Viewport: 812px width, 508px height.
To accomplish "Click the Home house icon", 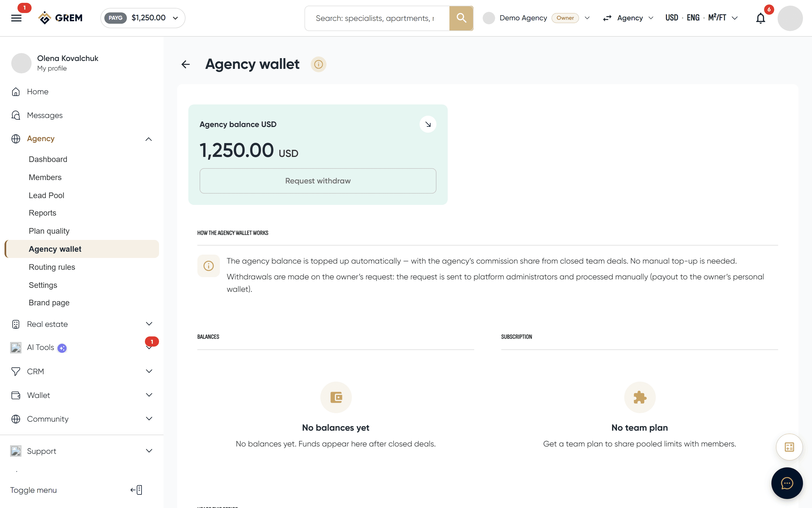I will coord(16,92).
